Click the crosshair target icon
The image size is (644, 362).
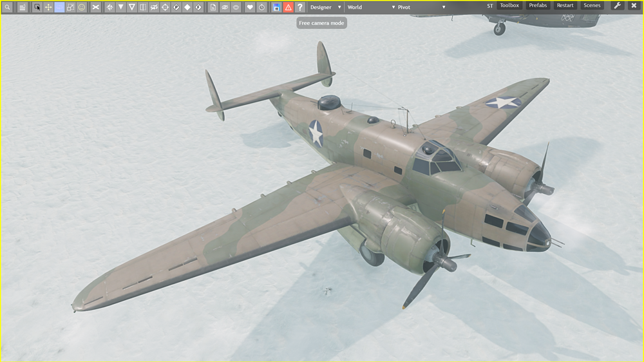click(x=165, y=7)
